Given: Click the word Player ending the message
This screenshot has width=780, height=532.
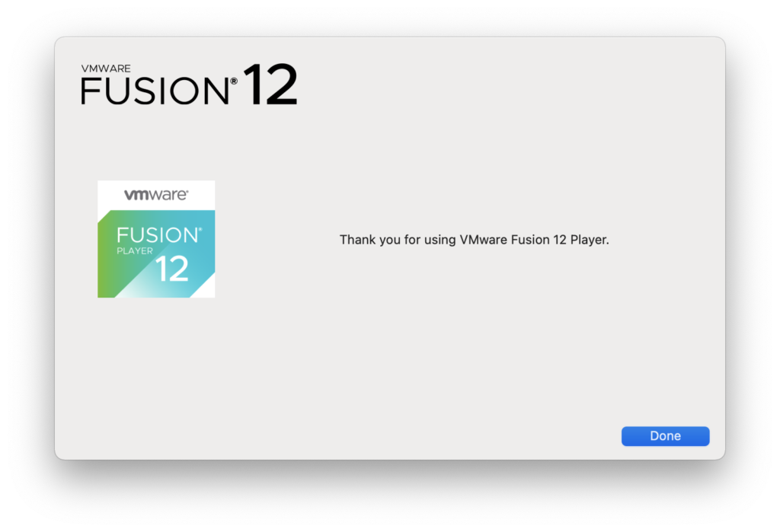Looking at the screenshot, I should click(590, 240).
